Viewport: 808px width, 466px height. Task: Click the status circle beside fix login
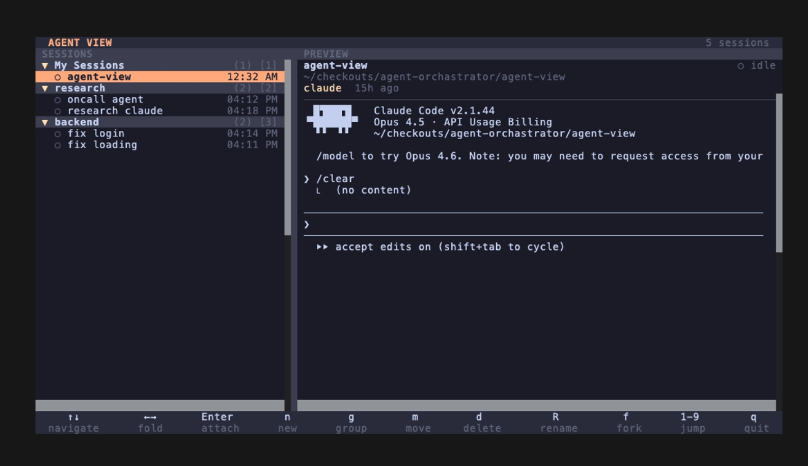pyautogui.click(x=58, y=134)
